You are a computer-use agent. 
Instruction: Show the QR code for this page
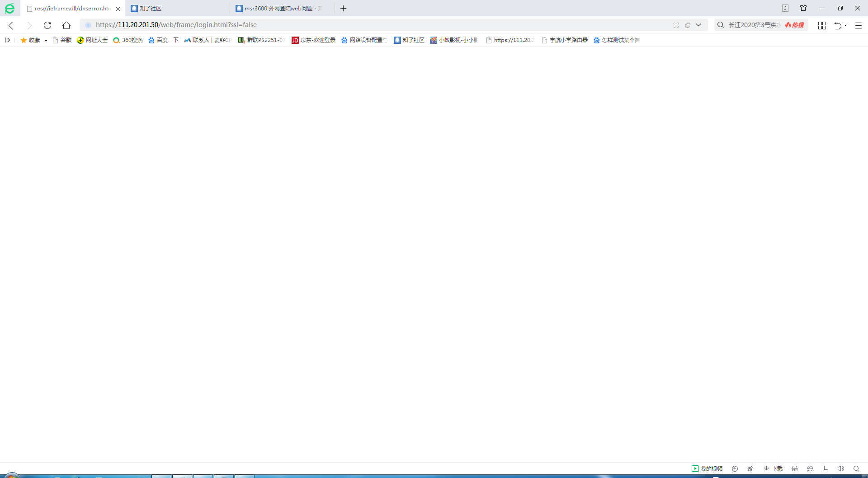(676, 25)
